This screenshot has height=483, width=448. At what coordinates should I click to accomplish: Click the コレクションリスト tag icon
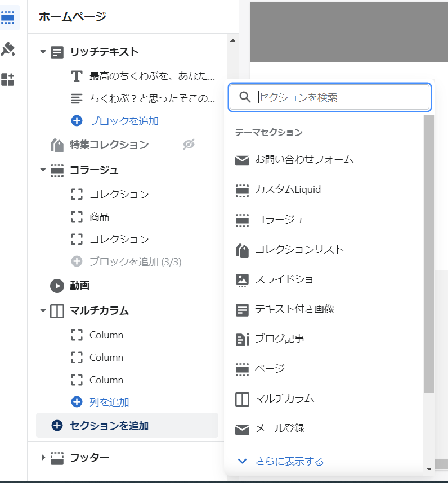(x=242, y=250)
